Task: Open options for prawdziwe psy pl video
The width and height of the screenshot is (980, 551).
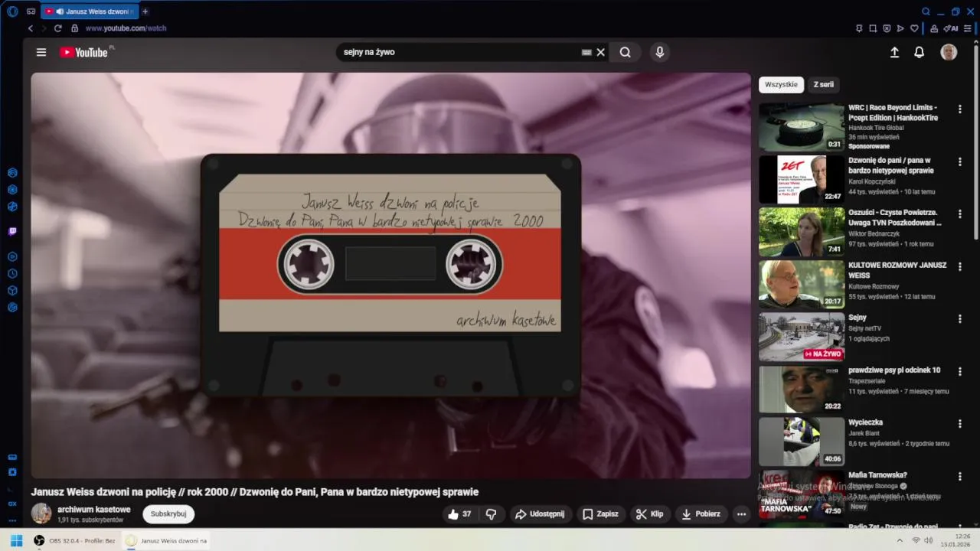Action: [960, 371]
